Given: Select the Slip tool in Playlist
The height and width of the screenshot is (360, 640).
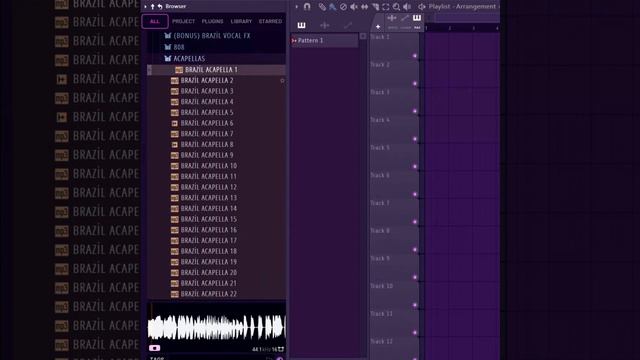Looking at the screenshot, I should [364, 7].
